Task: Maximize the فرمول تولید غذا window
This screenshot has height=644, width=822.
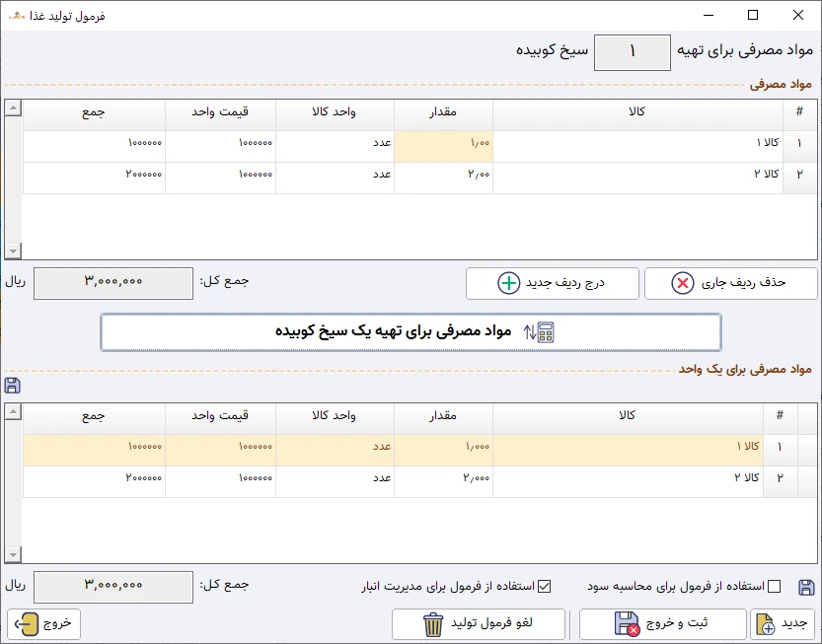Action: (753, 15)
